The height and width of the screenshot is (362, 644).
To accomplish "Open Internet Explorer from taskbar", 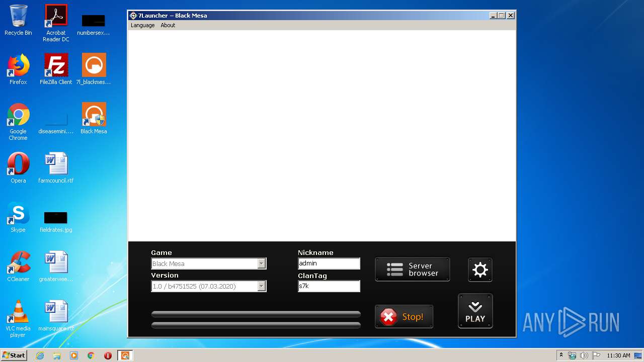I will click(x=40, y=355).
